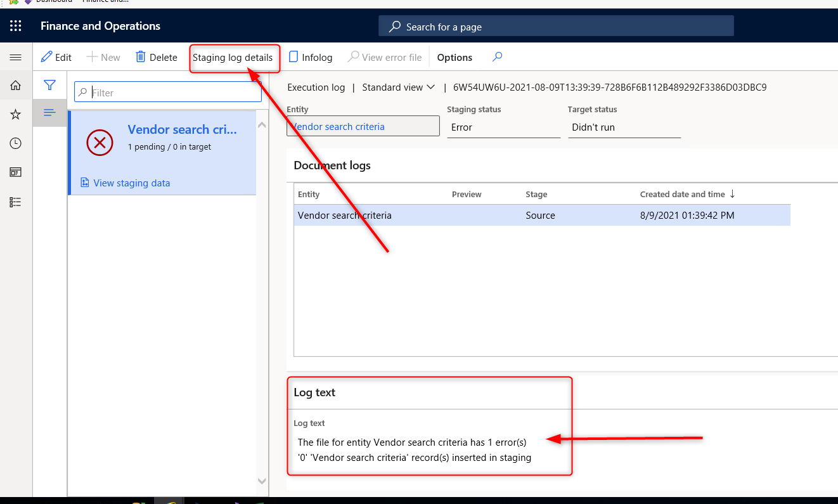Screen dimensions: 838x504
Task: Click the search magnifier next to Options
Action: click(x=497, y=57)
